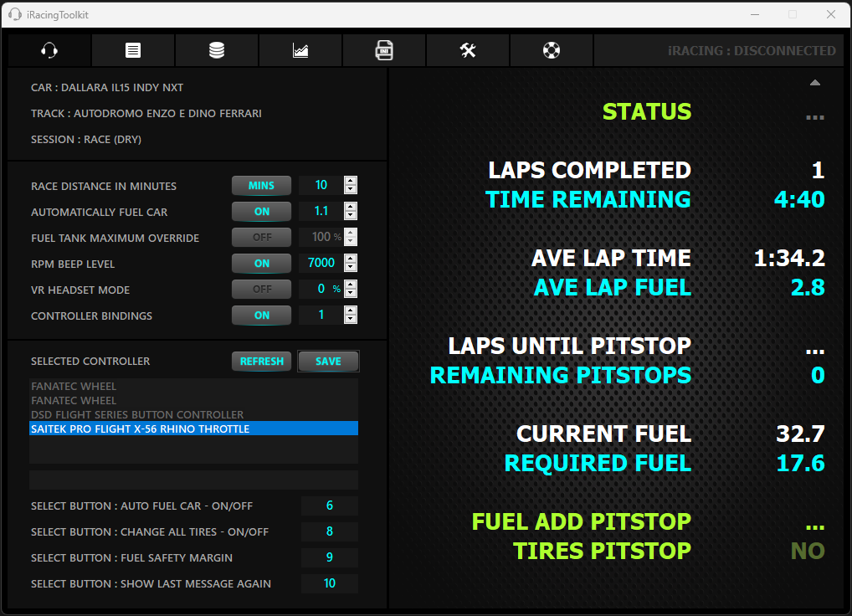Increase controller bindings number with up arrow
852x616 pixels.
351,311
